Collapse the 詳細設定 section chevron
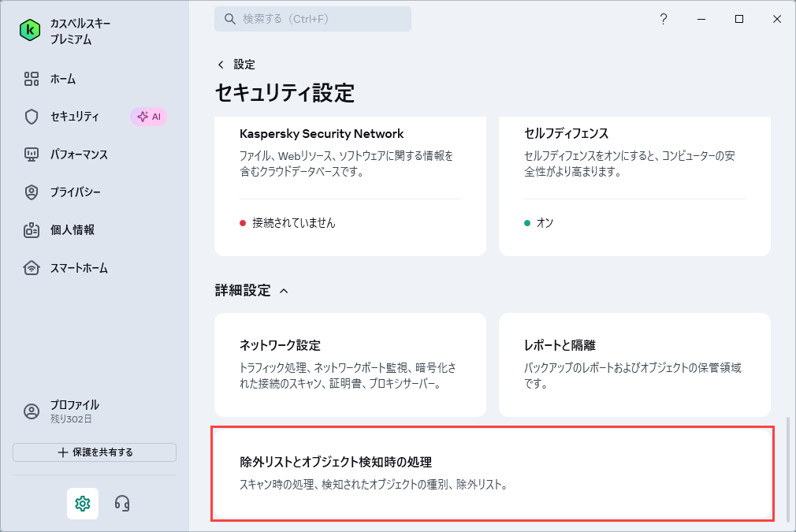This screenshot has width=796, height=532. point(285,290)
